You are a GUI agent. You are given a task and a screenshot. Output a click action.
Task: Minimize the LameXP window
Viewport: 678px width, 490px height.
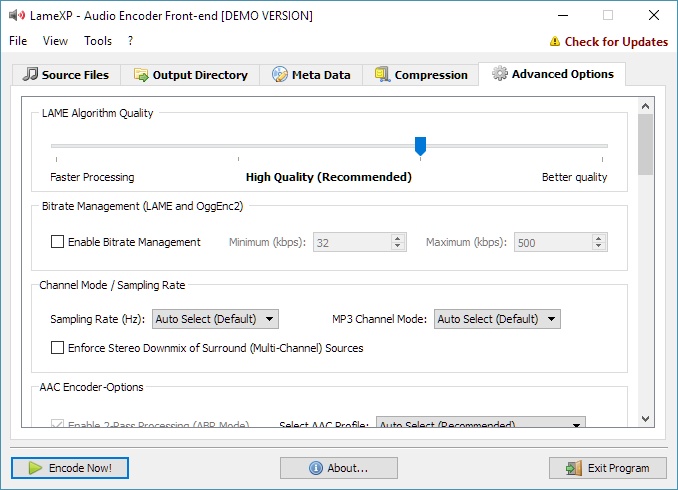click(563, 16)
